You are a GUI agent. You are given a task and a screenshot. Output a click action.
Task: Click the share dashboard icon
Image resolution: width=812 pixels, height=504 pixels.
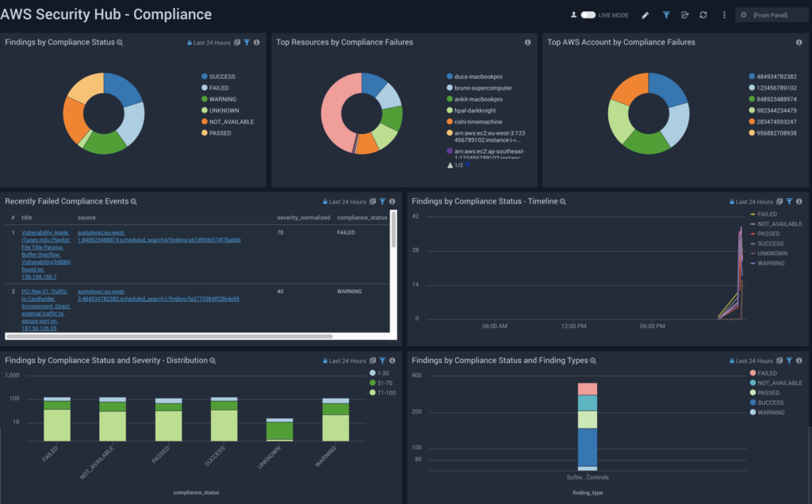(684, 15)
